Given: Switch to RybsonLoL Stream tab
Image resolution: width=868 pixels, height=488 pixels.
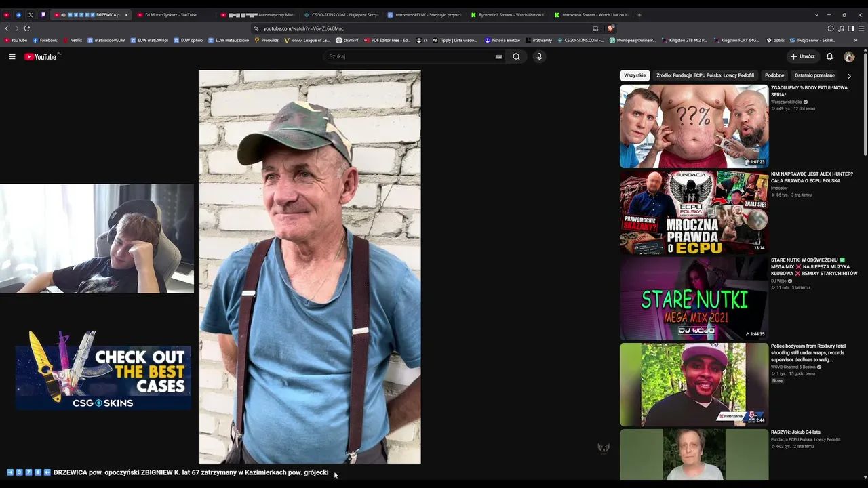Looking at the screenshot, I should coord(509,15).
